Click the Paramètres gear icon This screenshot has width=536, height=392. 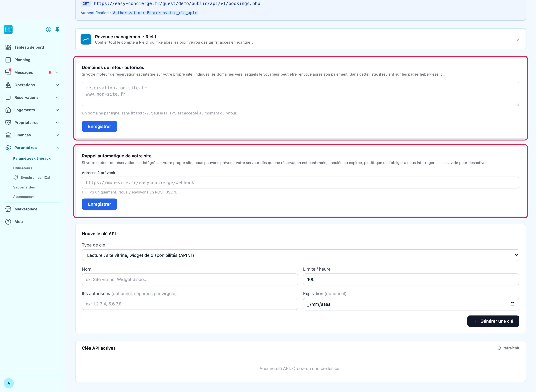[x=8, y=148]
